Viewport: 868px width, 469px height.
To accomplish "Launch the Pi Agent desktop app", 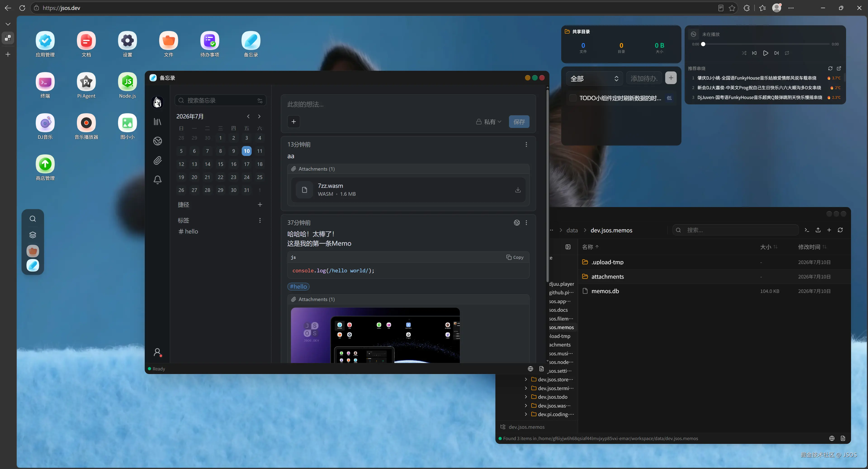I will pyautogui.click(x=86, y=86).
